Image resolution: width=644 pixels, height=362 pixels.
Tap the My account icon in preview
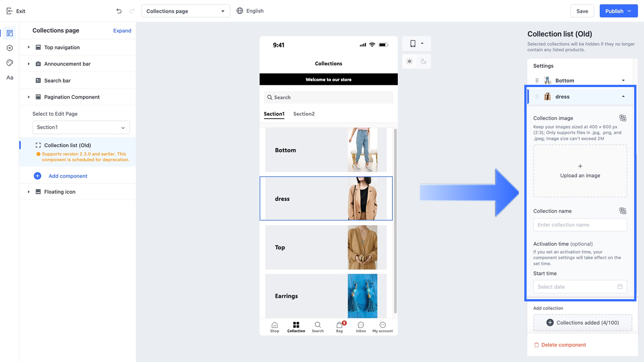(x=383, y=325)
